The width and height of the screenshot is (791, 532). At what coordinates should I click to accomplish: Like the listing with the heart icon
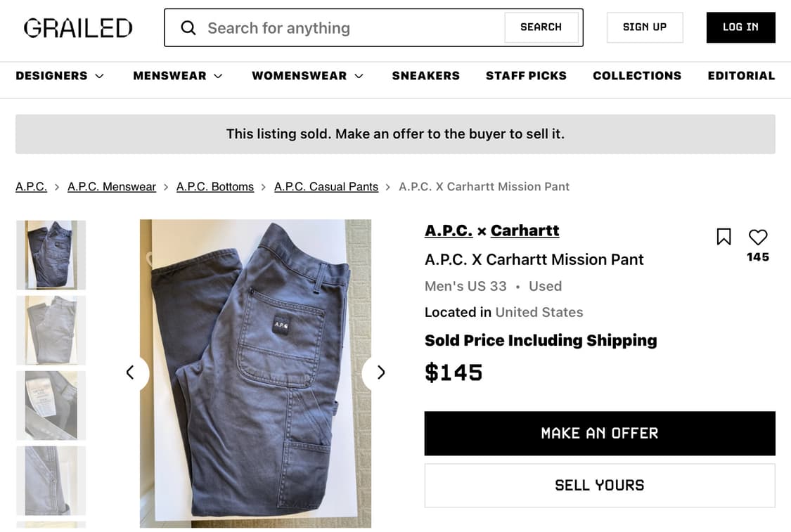tap(758, 238)
